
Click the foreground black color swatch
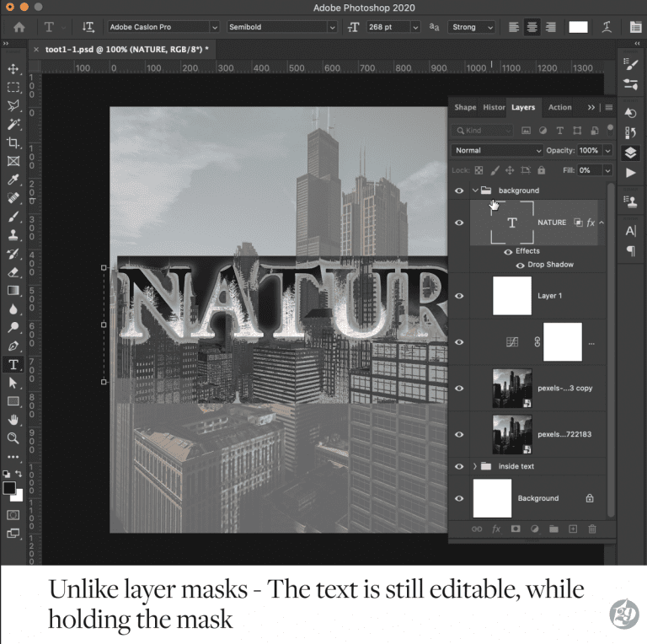click(x=9, y=488)
